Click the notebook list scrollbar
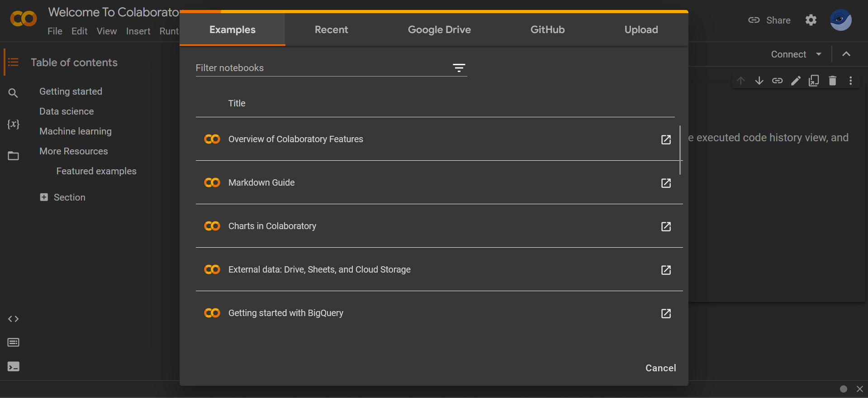 [680, 150]
